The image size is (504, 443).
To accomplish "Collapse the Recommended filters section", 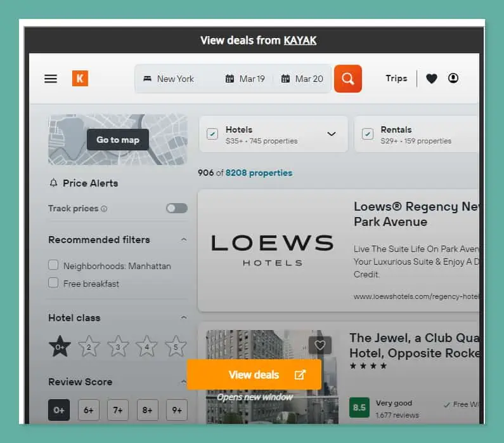I will [x=184, y=240].
